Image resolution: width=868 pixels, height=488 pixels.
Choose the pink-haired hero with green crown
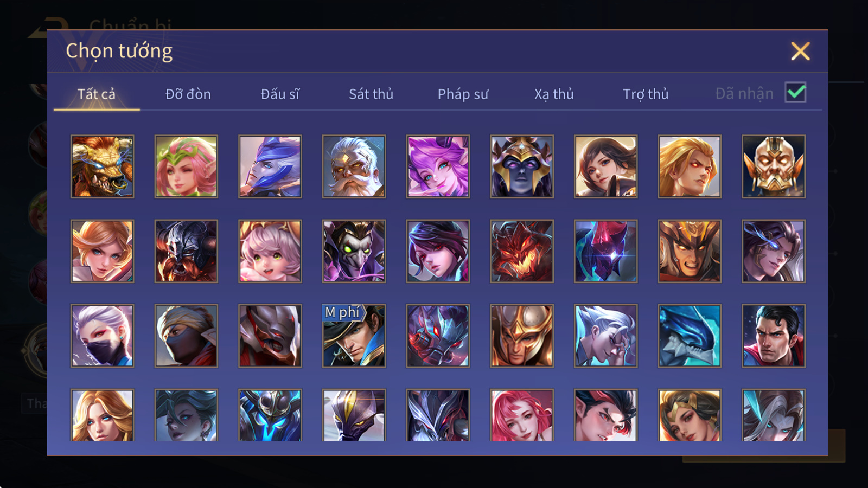pyautogui.click(x=186, y=166)
